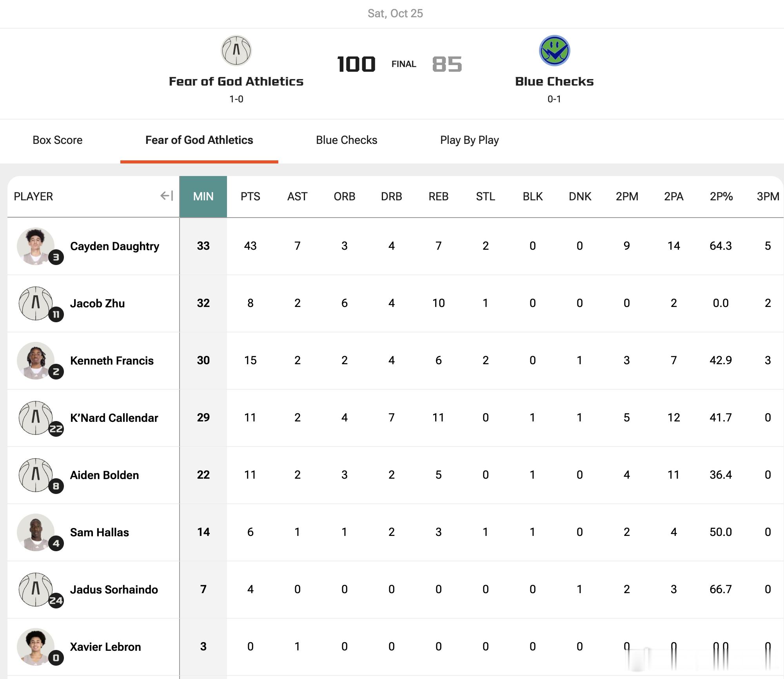Sort table by MIN column
The image size is (784, 679).
pos(203,196)
